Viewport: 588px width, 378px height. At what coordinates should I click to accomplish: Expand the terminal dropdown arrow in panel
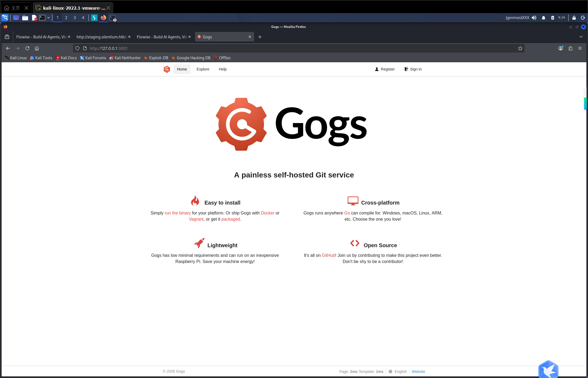pos(48,18)
